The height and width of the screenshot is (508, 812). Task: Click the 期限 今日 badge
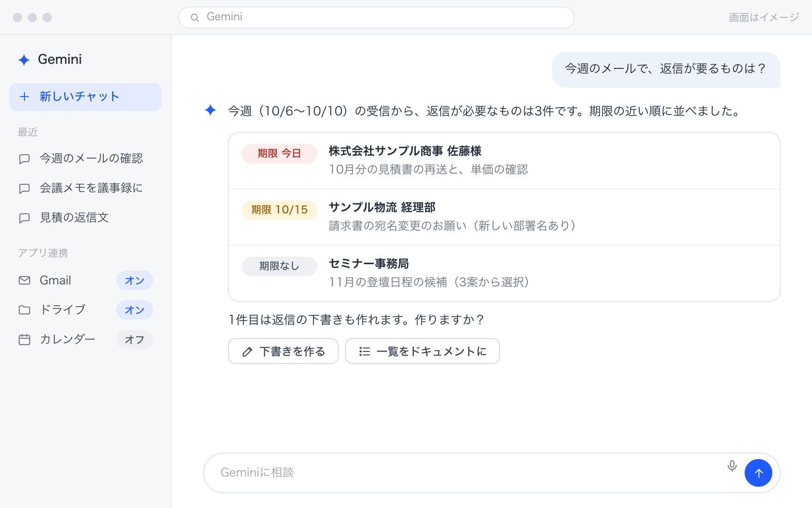pos(280,153)
